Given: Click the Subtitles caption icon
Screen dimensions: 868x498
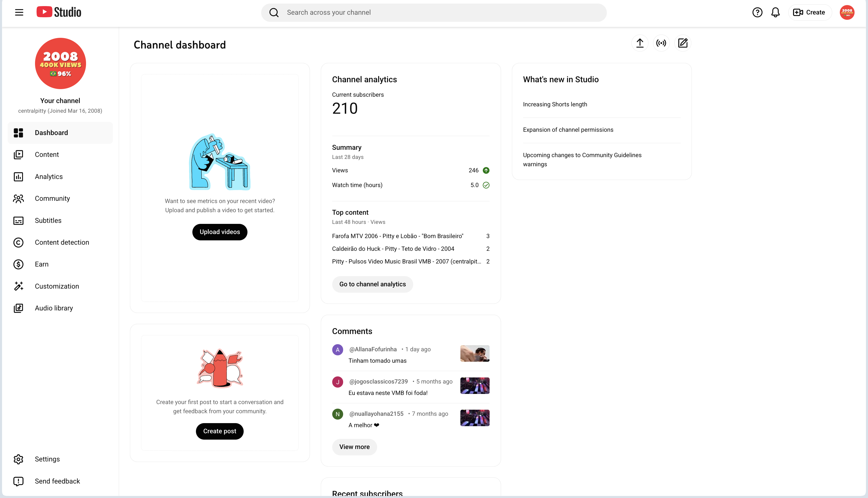Looking at the screenshot, I should click(x=19, y=221).
